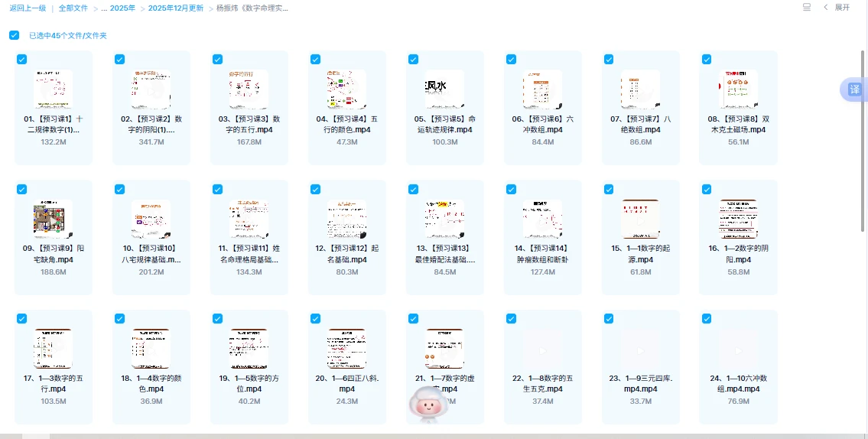Click size label 188.6M under file 09
The image size is (868, 439).
53,272
